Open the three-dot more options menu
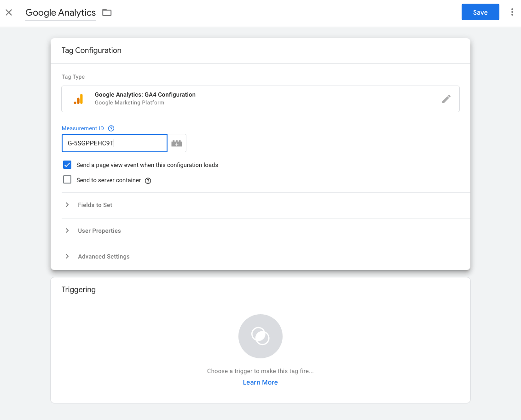Viewport: 521px width, 420px height. point(512,12)
